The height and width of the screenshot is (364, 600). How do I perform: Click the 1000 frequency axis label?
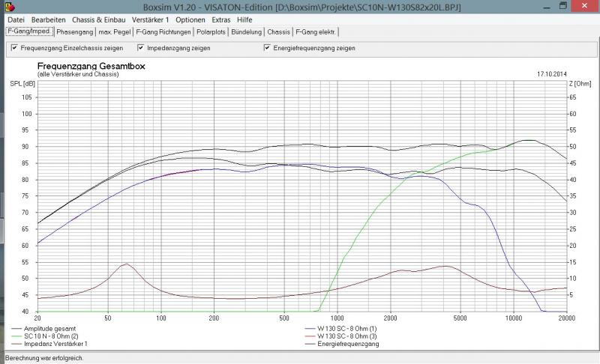337,318
